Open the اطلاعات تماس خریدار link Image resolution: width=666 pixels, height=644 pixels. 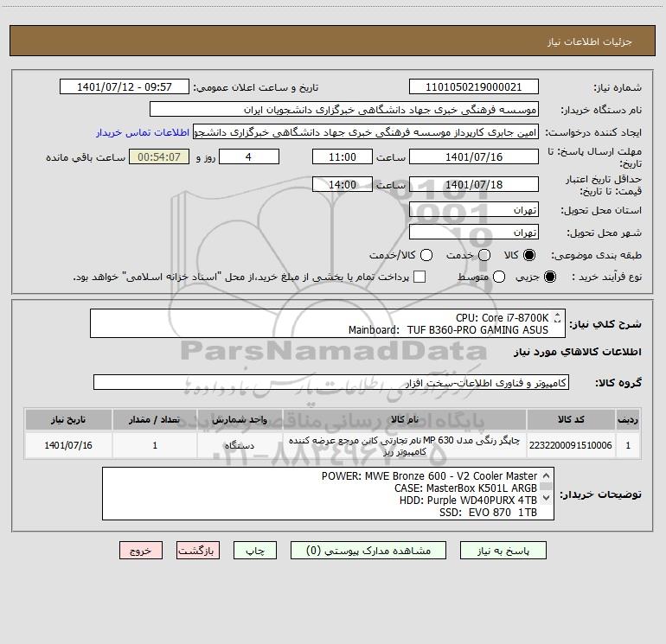pyautogui.click(x=143, y=132)
